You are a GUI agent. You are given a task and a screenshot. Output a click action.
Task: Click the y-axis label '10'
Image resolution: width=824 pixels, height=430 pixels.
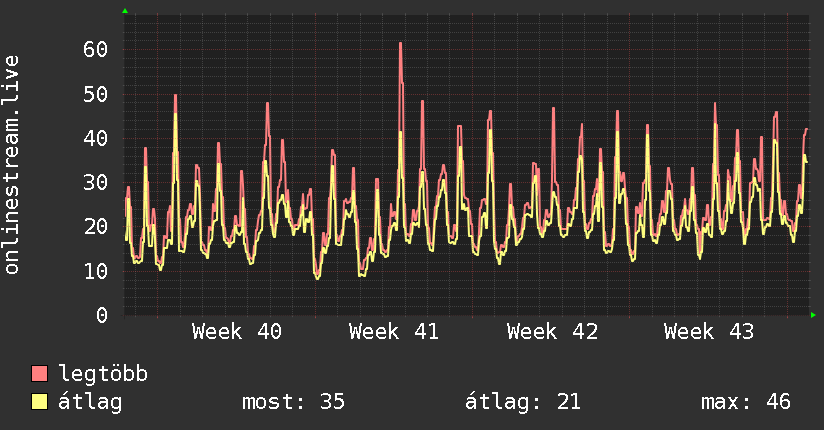point(95,272)
